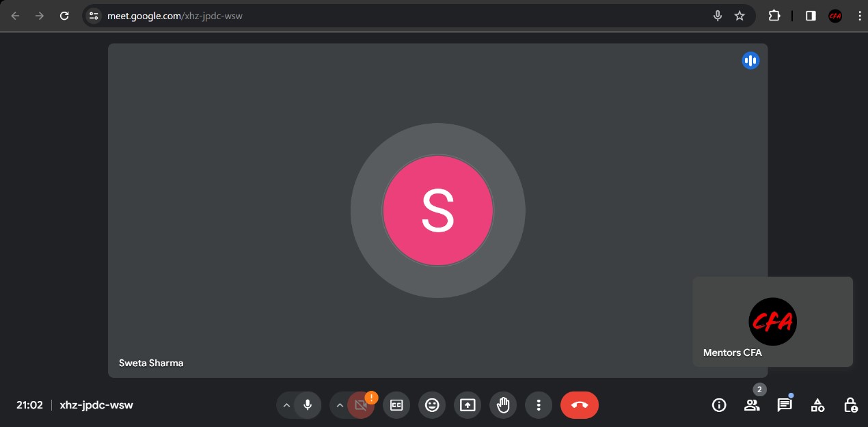The height and width of the screenshot is (427, 868).
Task: Open audio settings chevron beside microphone
Action: click(286, 405)
